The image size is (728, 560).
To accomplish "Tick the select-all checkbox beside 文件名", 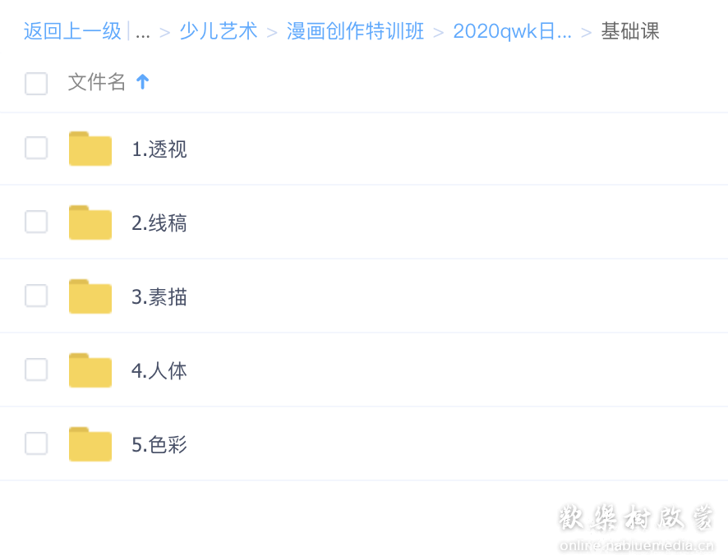I will pyautogui.click(x=36, y=84).
